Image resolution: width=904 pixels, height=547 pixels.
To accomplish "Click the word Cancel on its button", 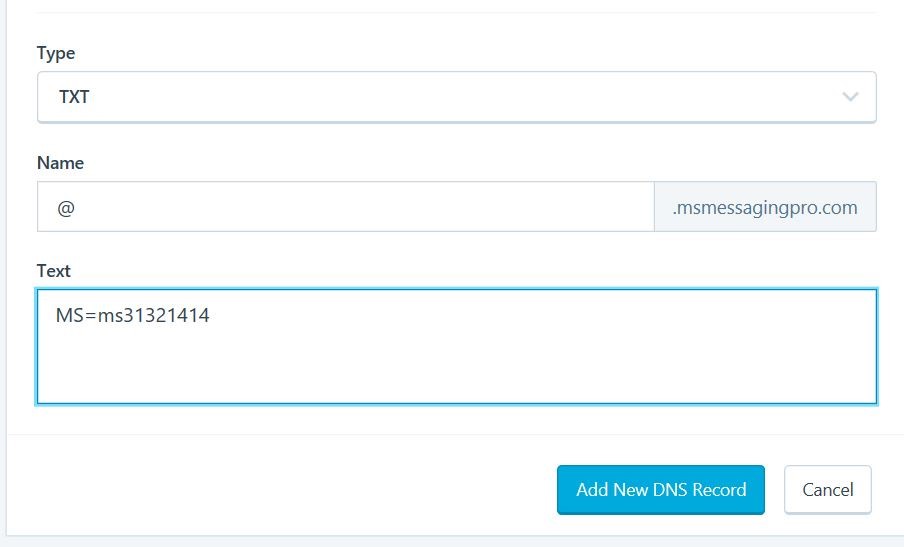I will click(x=827, y=490).
